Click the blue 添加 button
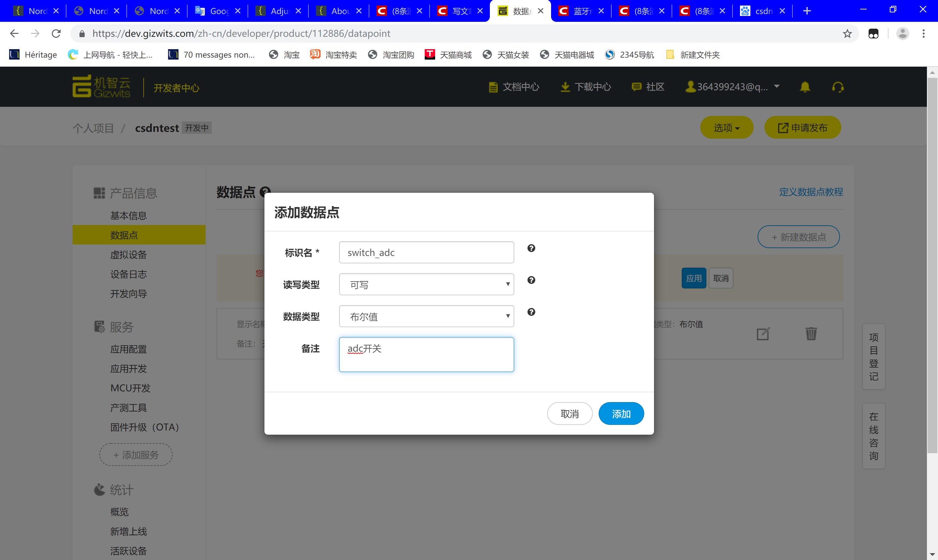938x560 pixels. [x=621, y=414]
